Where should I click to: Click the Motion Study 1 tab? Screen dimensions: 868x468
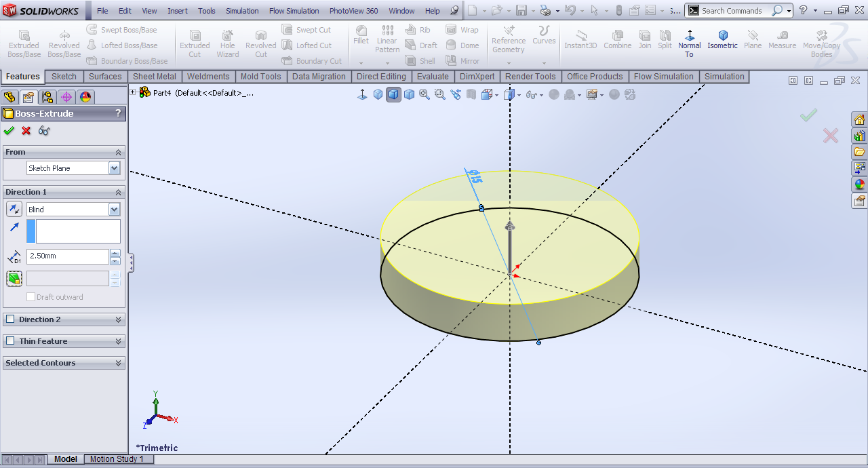[x=117, y=459]
